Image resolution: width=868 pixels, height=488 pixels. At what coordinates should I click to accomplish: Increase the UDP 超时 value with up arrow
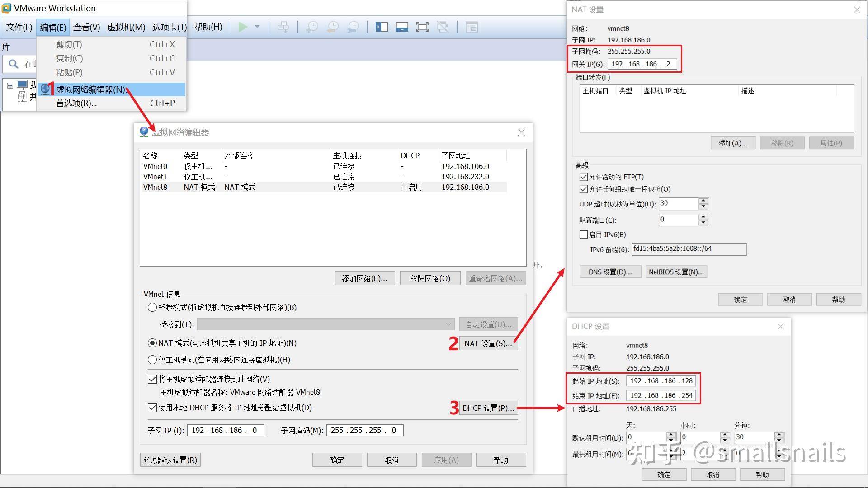point(703,201)
